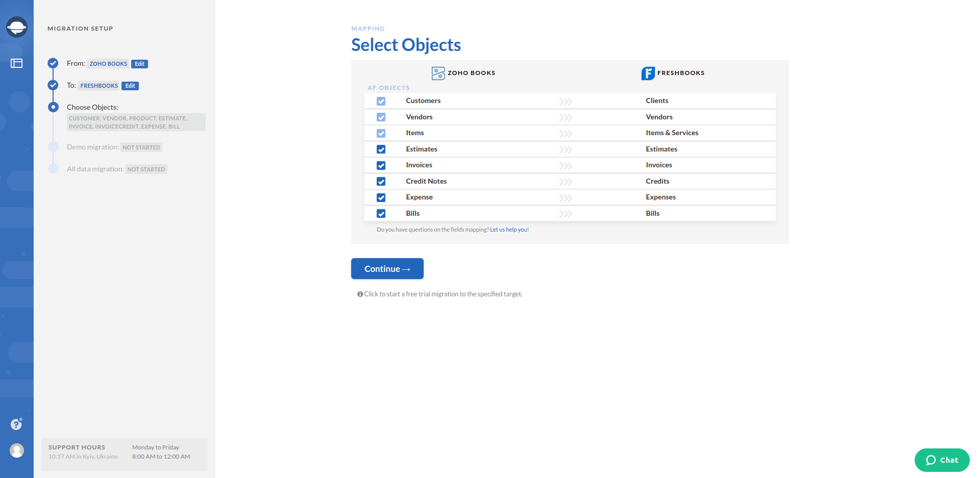
Task: Toggle the Items checkbox
Action: 381,133
